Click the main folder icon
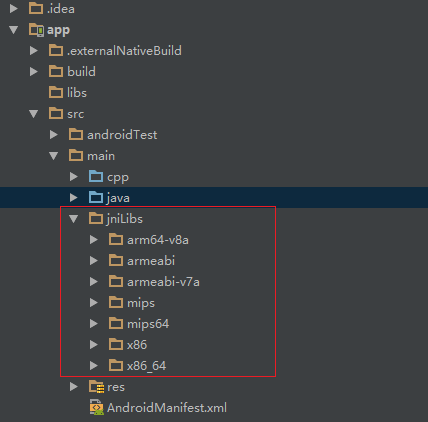 coord(76,155)
